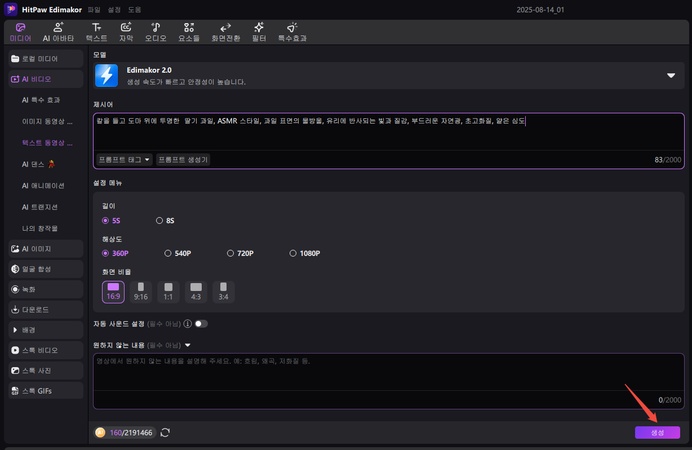Viewport: 692px width, 450px height.
Task: Open the 파일 (File) menu
Action: (94, 10)
